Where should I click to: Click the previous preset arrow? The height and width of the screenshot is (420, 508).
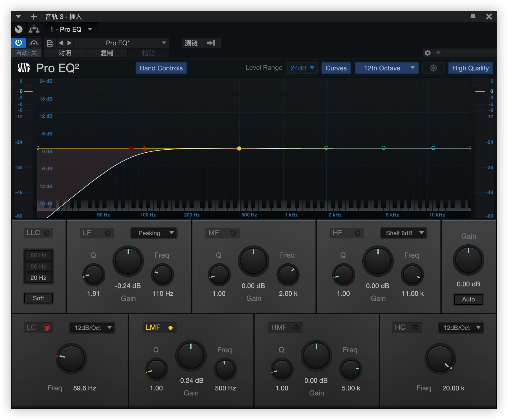[x=61, y=43]
